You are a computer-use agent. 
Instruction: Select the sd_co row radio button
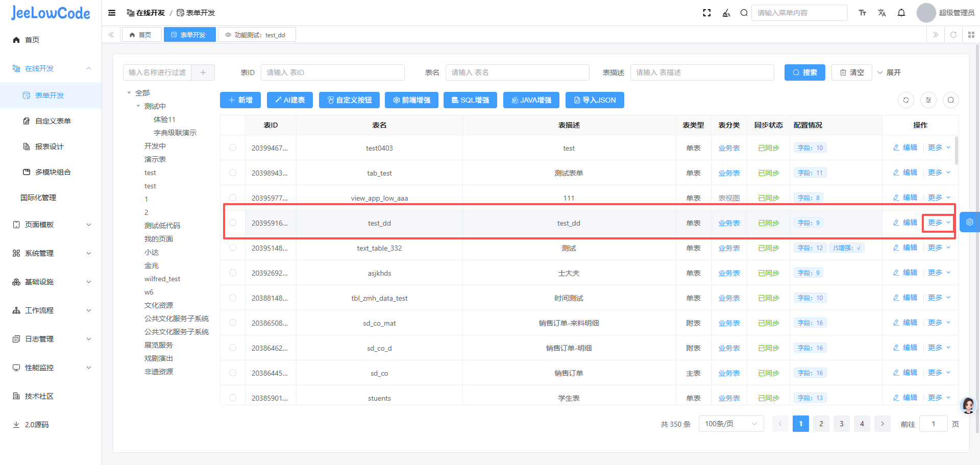233,373
